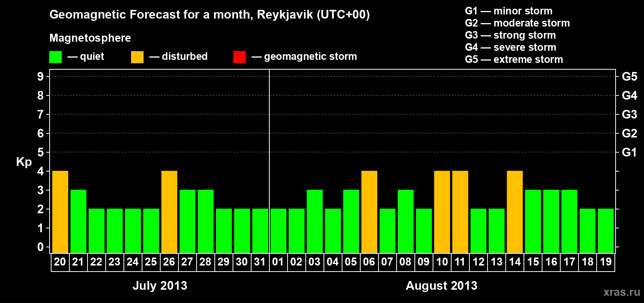Click the Kp axis value 0
The width and height of the screenshot is (644, 303).
[41, 247]
